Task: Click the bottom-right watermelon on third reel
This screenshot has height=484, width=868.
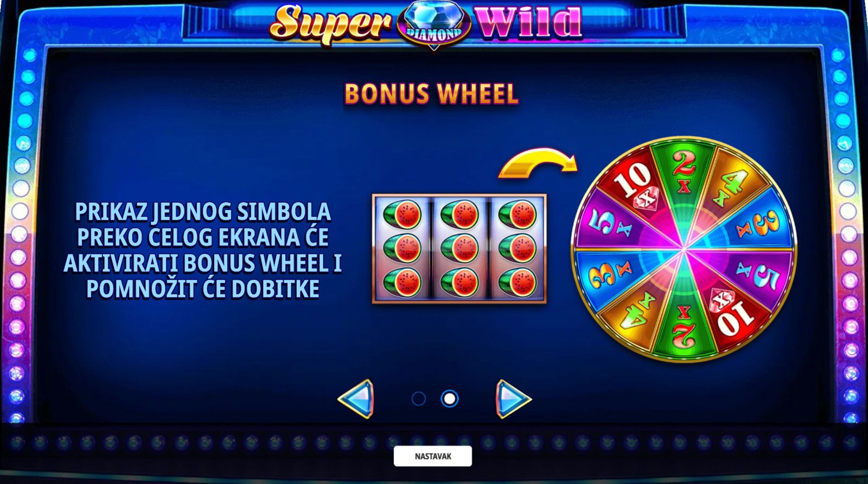Action: coord(517,282)
